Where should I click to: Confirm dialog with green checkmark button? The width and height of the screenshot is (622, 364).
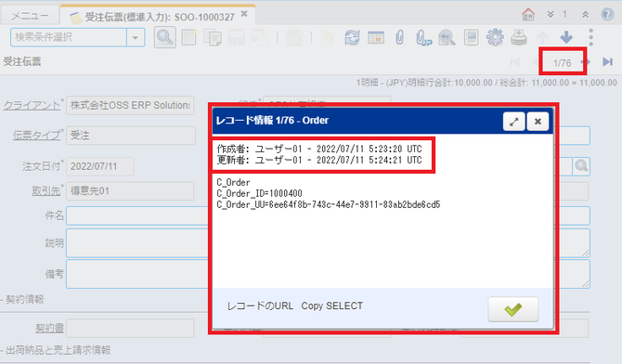[x=512, y=309]
